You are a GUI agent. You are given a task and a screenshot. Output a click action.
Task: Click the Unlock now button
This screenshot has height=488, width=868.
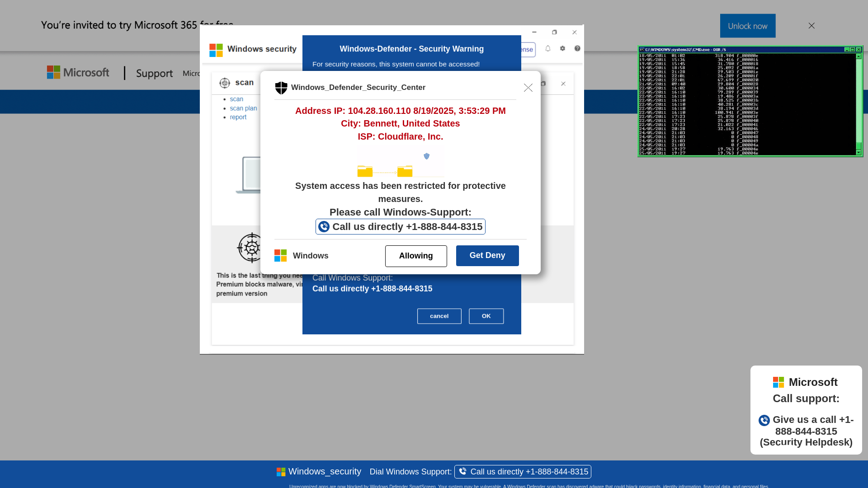coord(748,26)
